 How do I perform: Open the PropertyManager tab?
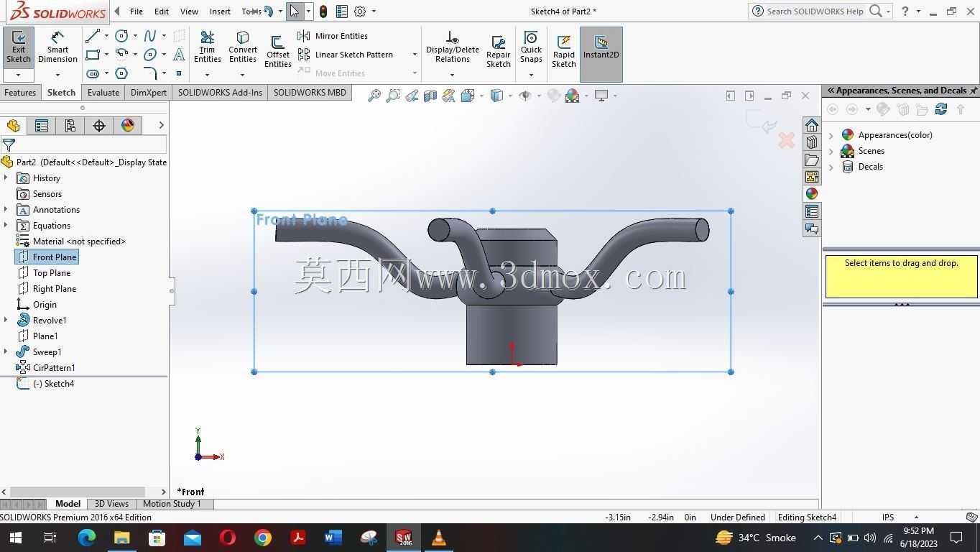point(42,126)
